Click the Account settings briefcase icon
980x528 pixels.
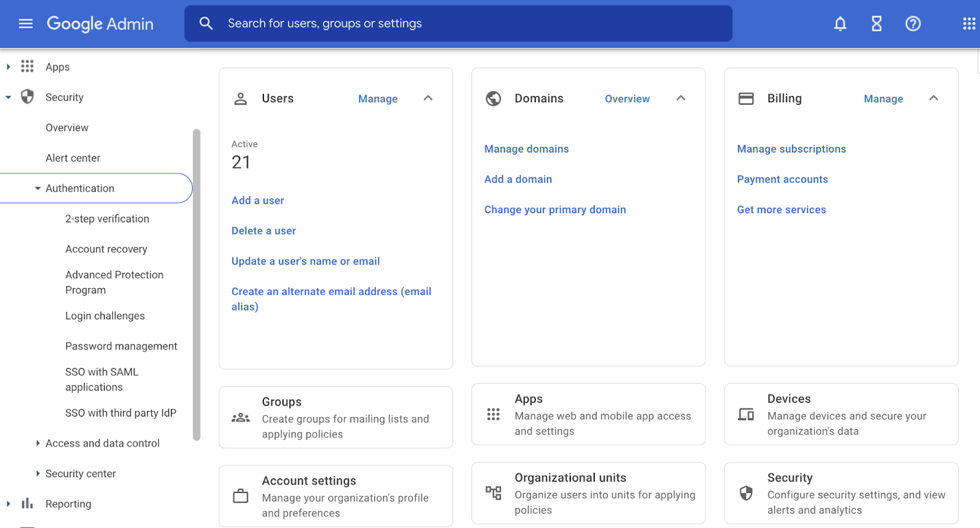tap(241, 496)
